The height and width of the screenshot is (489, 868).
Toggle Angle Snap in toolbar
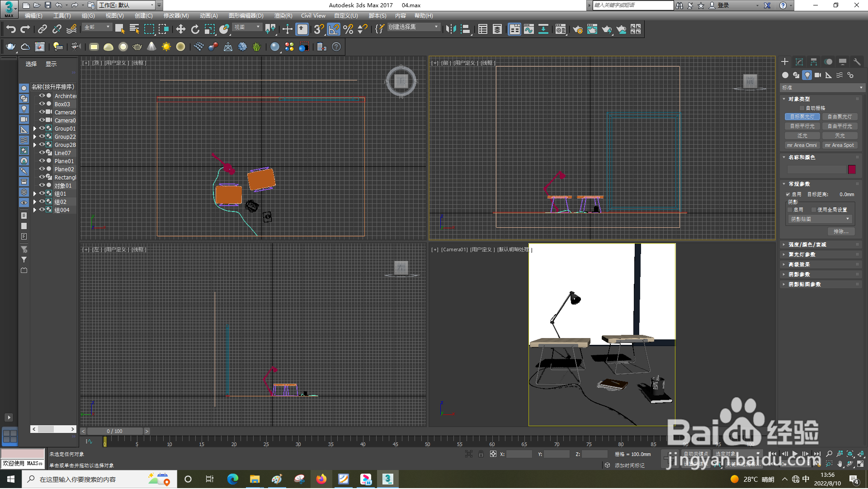[x=334, y=29]
